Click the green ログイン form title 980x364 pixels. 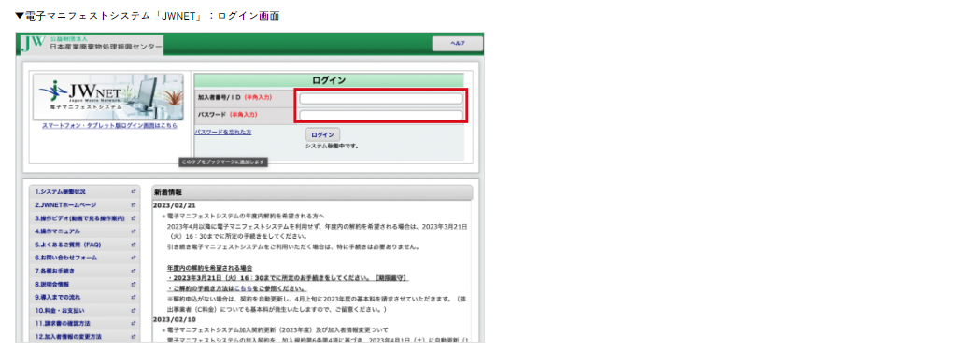pyautogui.click(x=329, y=80)
